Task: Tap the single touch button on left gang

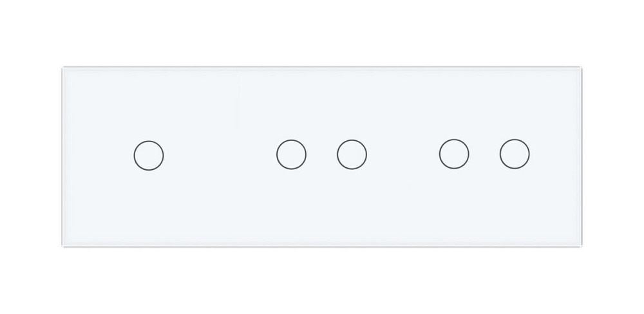Action: coord(149,155)
